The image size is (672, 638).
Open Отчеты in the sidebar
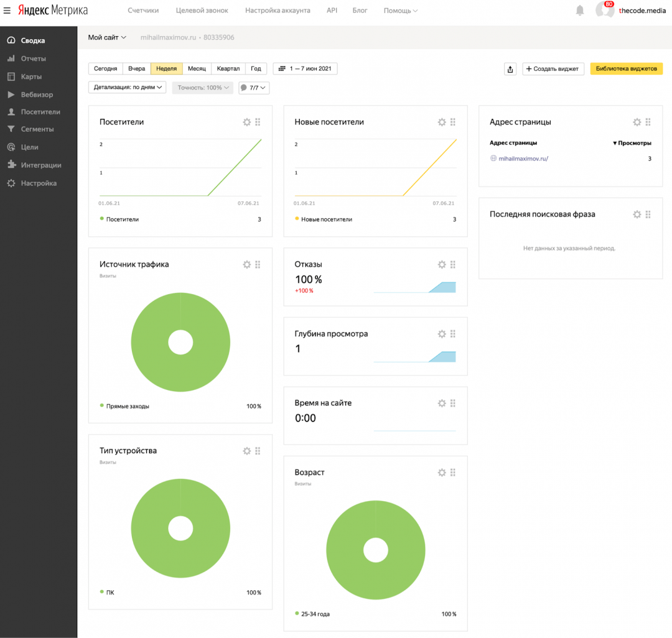tap(33, 58)
